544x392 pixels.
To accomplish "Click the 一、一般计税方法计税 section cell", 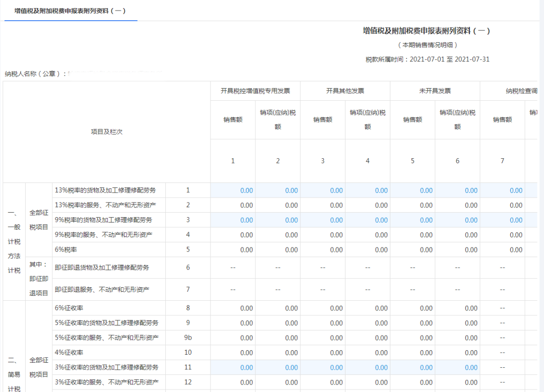I will [14, 241].
